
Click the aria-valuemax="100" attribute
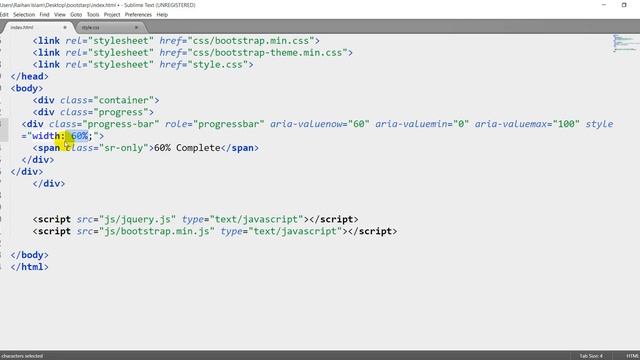[x=527, y=124]
